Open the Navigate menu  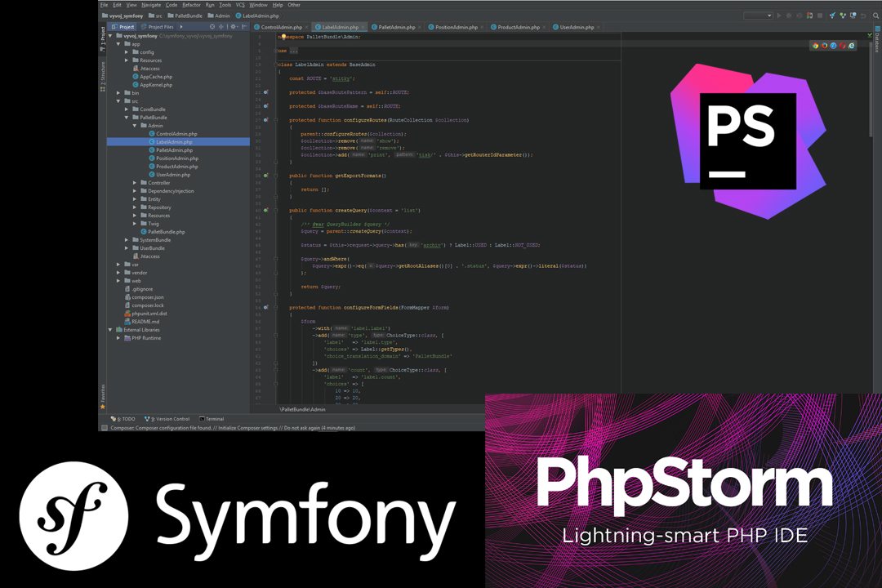pyautogui.click(x=151, y=5)
